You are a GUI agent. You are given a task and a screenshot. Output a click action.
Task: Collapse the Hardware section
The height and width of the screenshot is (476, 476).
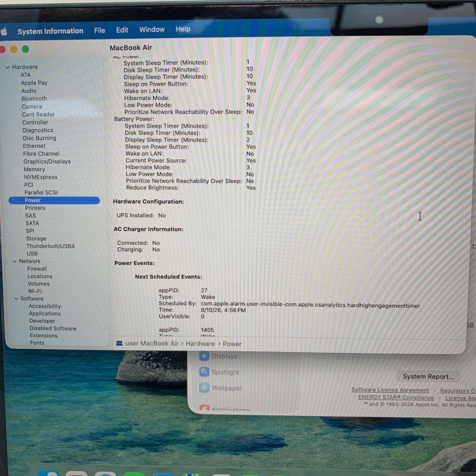pyautogui.click(x=8, y=67)
